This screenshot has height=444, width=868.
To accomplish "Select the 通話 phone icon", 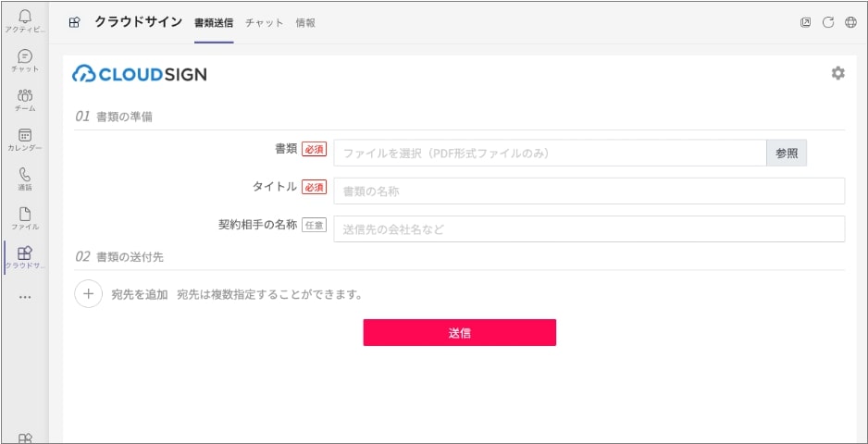I will point(25,178).
